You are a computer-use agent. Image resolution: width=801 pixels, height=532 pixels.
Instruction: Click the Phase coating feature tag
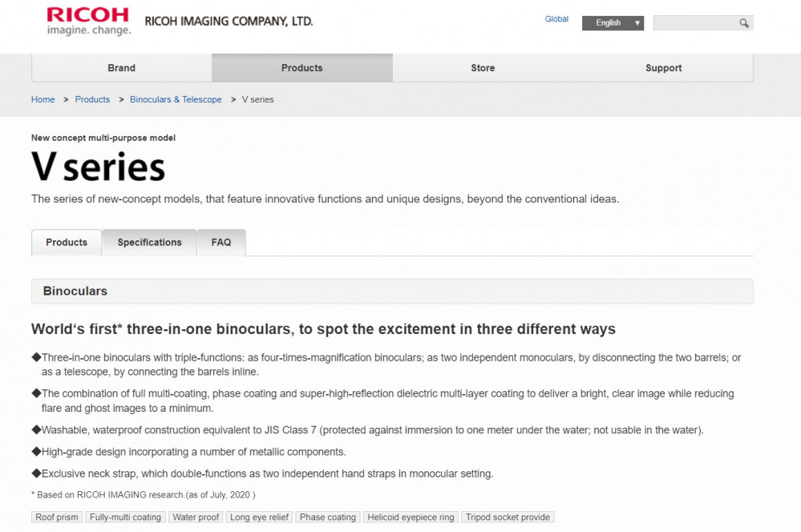327,518
